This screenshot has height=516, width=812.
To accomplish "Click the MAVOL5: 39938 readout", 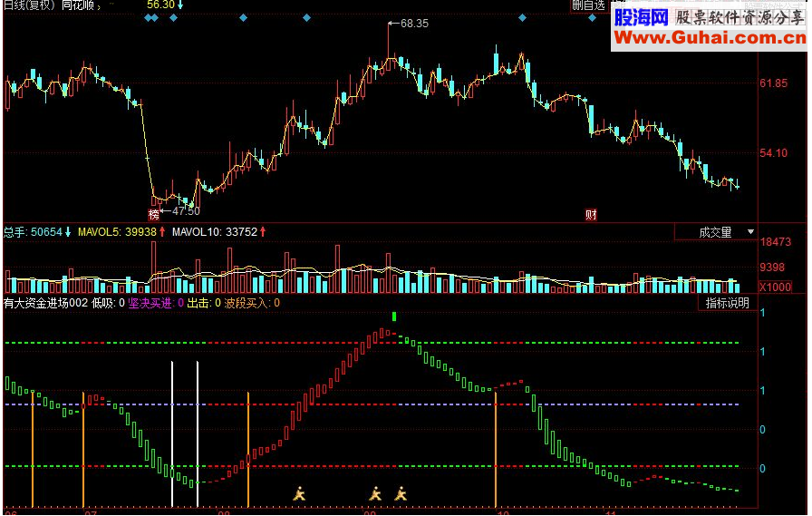I will click(x=121, y=232).
